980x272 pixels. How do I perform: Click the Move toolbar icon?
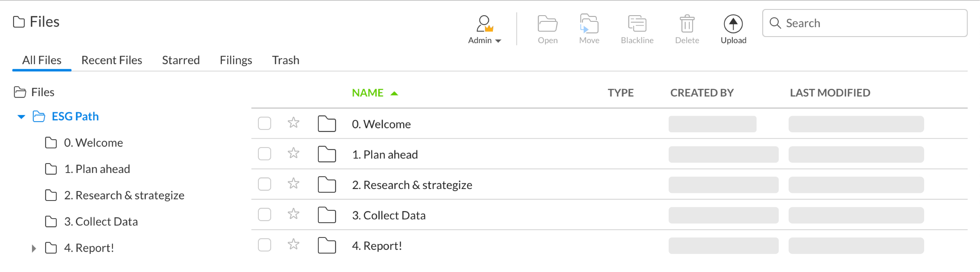(589, 24)
